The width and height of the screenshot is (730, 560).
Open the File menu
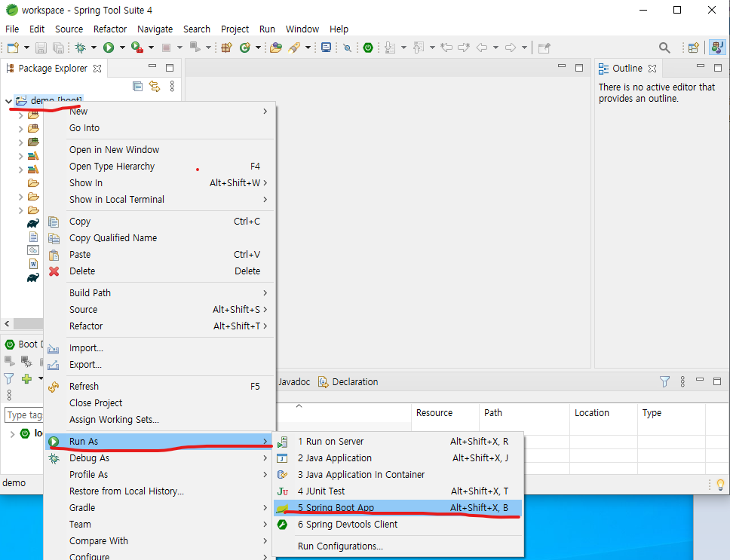[x=12, y=29]
